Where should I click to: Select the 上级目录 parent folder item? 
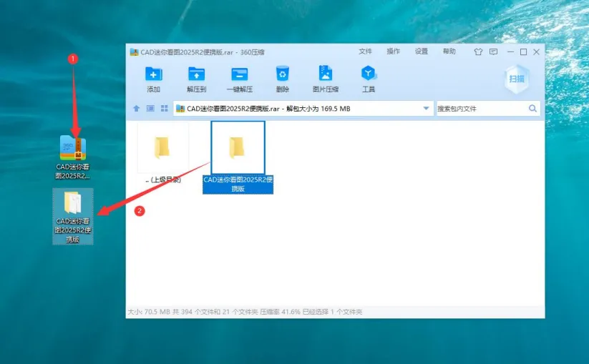[x=163, y=153]
